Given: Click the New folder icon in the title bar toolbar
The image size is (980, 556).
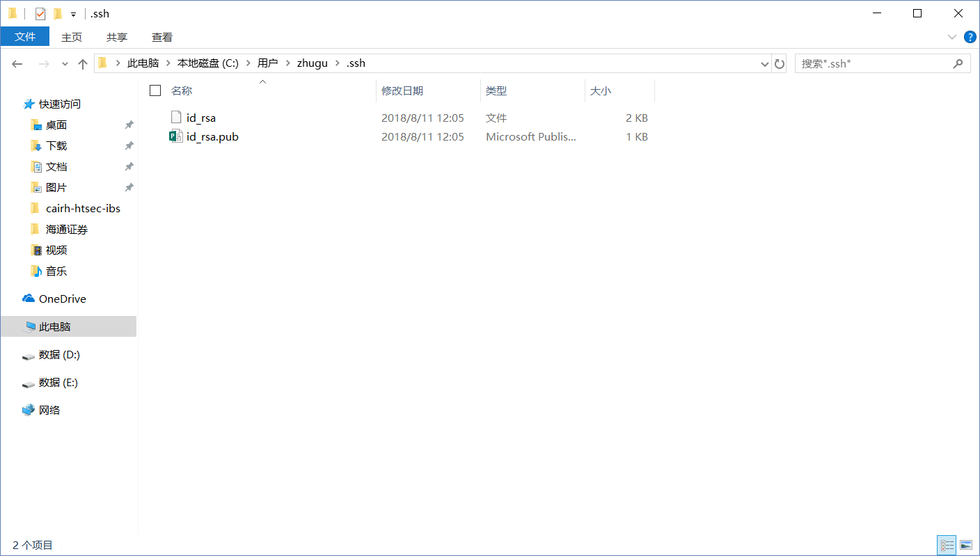Looking at the screenshot, I should 58,13.
